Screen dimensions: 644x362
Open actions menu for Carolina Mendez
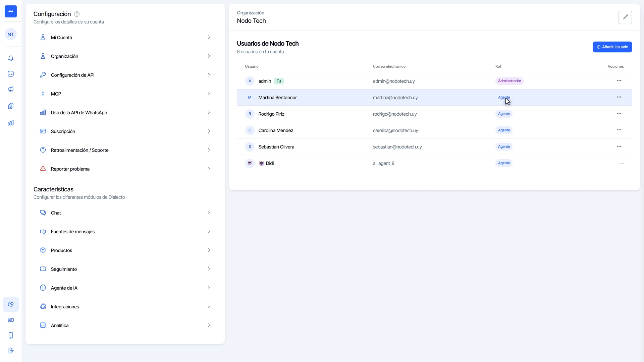point(619,130)
